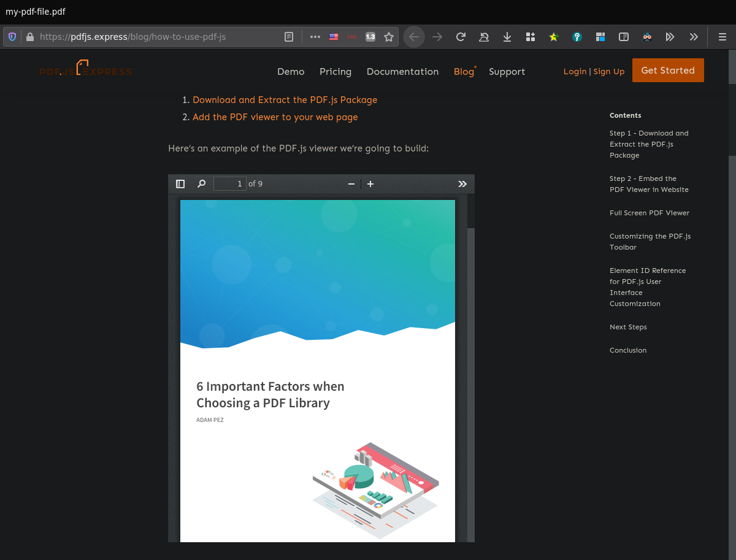Reload the current page

pos(461,37)
